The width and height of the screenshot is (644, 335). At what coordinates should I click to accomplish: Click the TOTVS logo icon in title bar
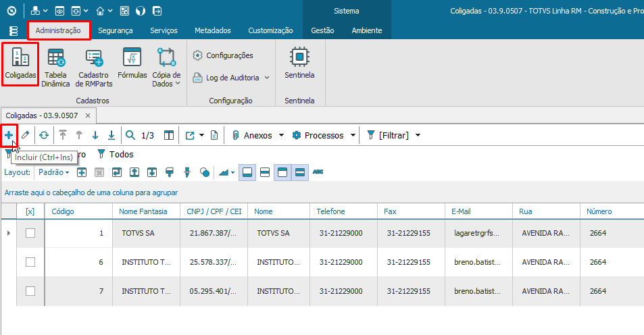tap(11, 11)
